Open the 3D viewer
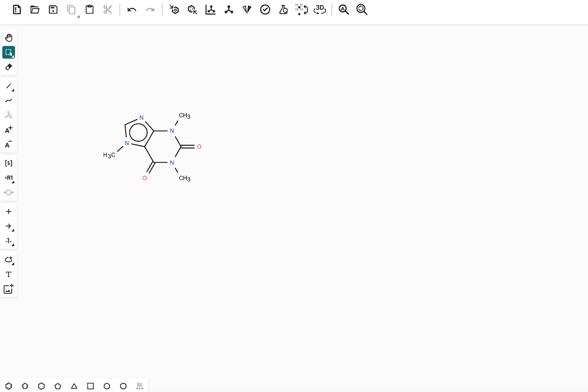Image resolution: width=588 pixels, height=392 pixels. [320, 10]
